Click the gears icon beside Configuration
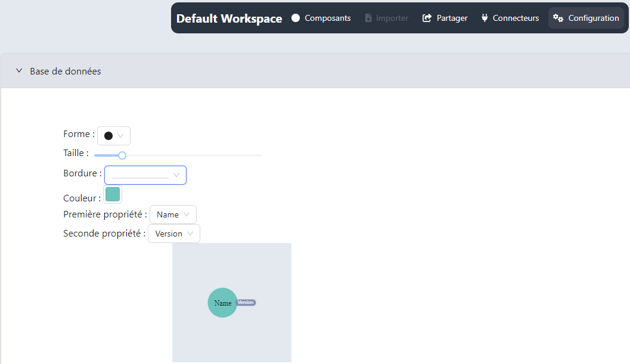 click(558, 18)
